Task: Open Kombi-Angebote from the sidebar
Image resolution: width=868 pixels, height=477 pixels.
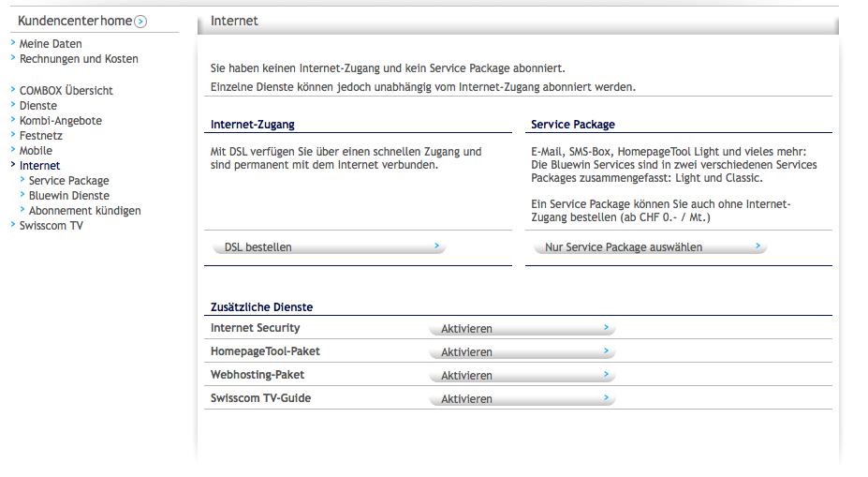Action: [x=60, y=121]
